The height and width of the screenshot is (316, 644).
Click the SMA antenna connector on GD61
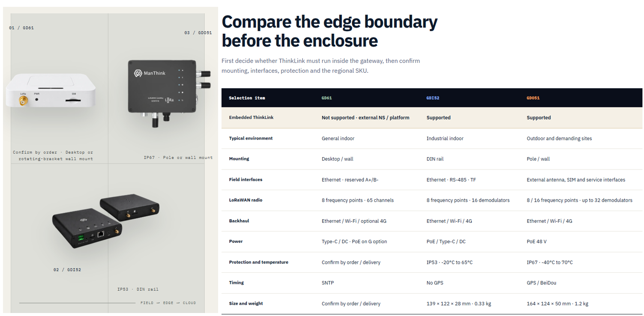(22, 101)
